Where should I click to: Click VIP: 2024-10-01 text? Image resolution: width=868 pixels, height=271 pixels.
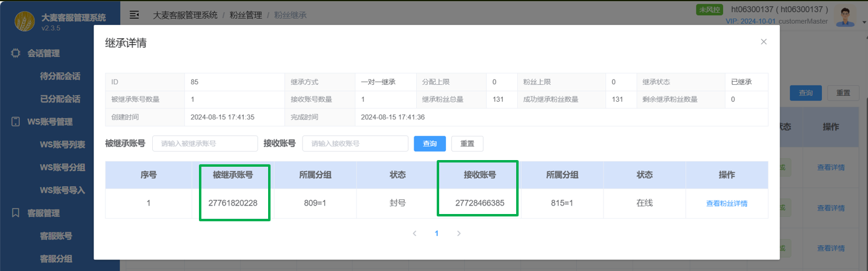click(x=751, y=21)
